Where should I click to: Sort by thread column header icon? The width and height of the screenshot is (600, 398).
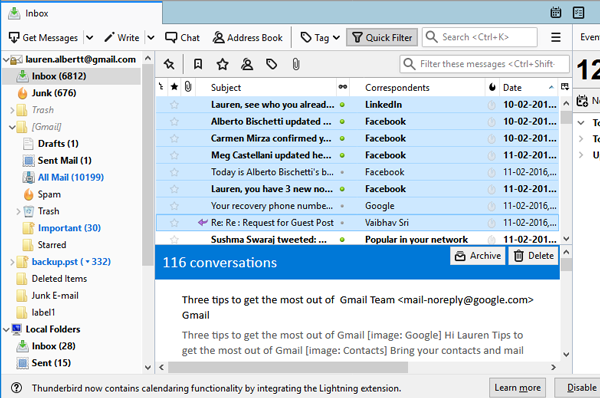tap(161, 87)
